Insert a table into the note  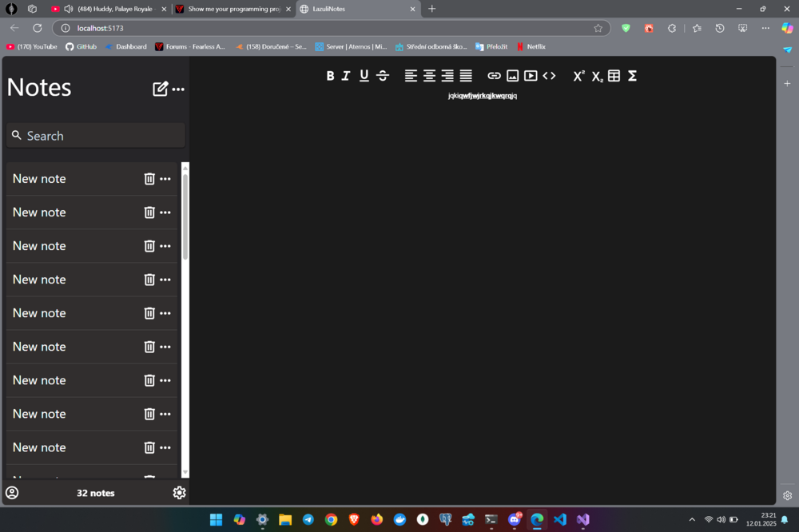[614, 76]
